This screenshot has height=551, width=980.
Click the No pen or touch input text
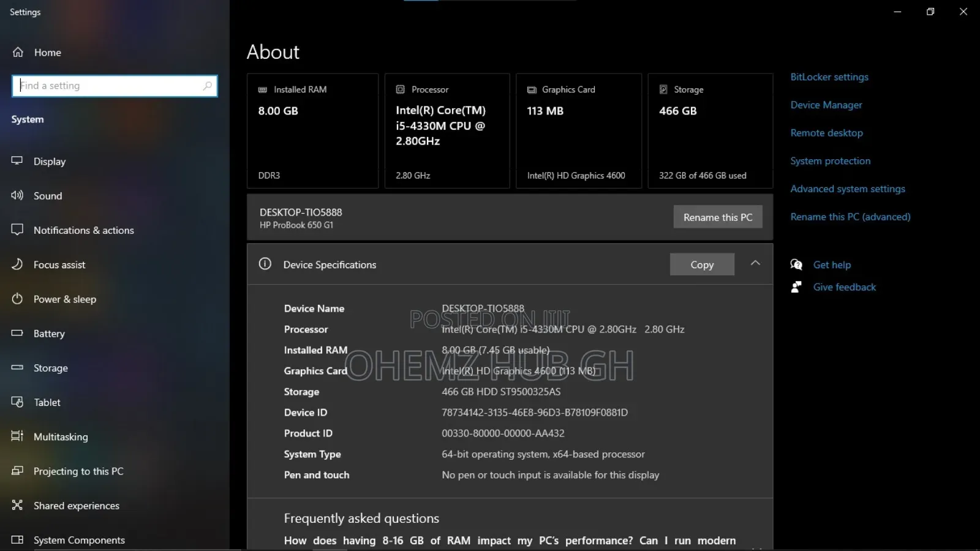[551, 475]
